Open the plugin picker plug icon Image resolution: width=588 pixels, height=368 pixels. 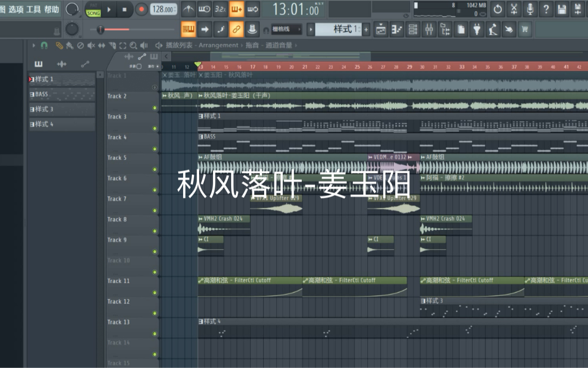[x=477, y=29]
